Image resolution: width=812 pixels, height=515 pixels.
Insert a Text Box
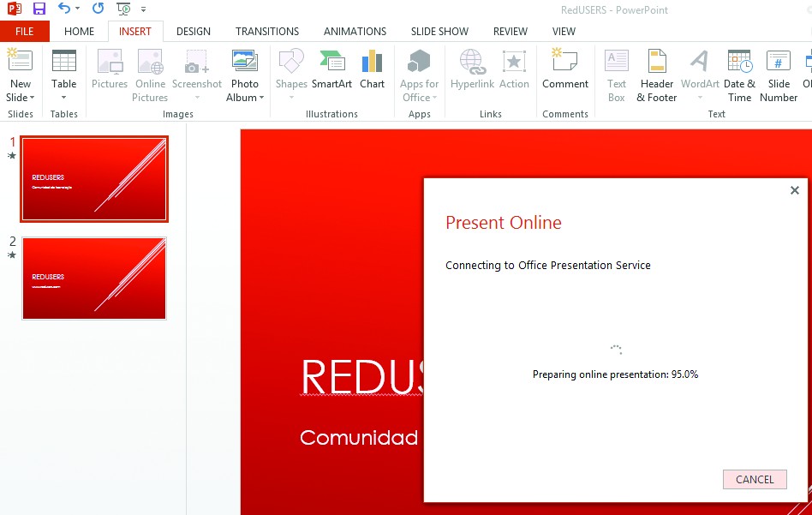coord(616,75)
